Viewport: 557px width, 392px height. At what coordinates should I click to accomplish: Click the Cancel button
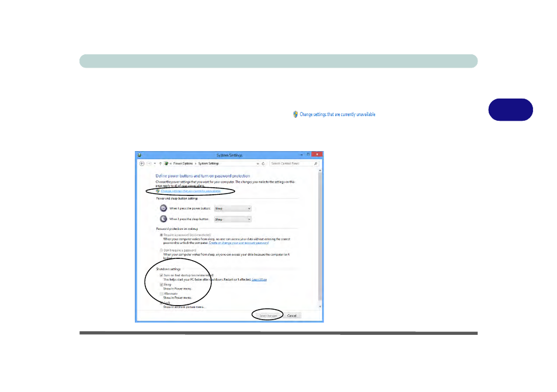click(x=292, y=316)
